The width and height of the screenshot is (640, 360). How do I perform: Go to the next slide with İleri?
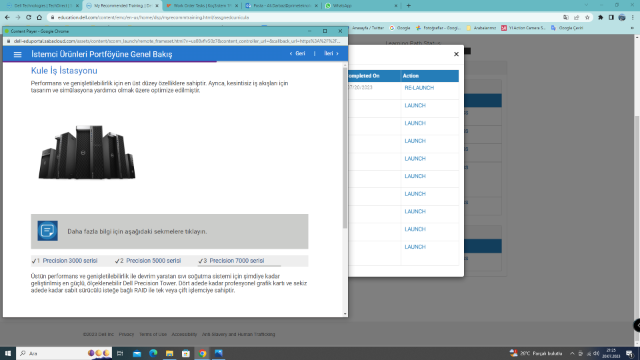tap(331, 53)
